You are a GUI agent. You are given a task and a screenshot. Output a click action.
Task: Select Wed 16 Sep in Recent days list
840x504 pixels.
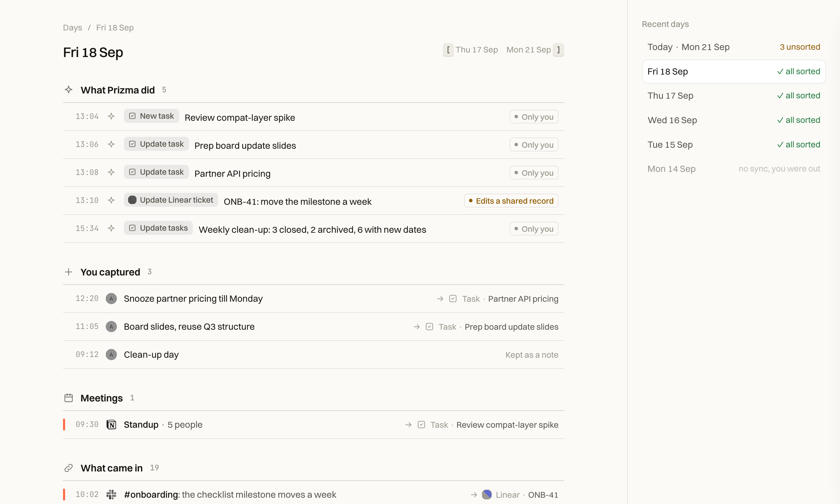click(734, 120)
